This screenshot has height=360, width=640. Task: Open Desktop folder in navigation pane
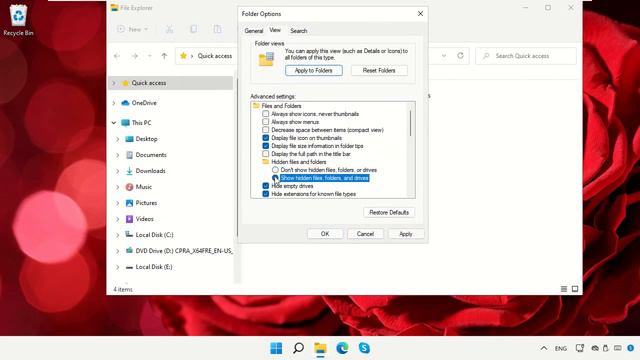point(146,139)
